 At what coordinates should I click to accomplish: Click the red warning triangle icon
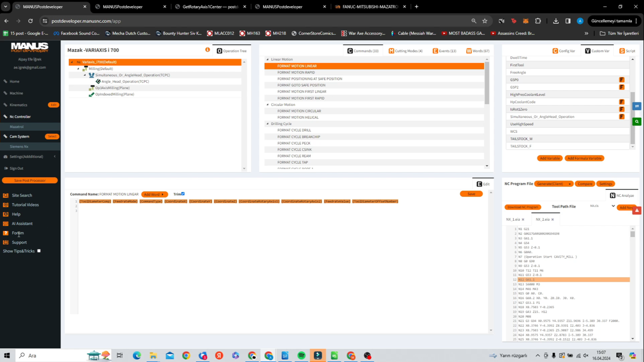637,210
